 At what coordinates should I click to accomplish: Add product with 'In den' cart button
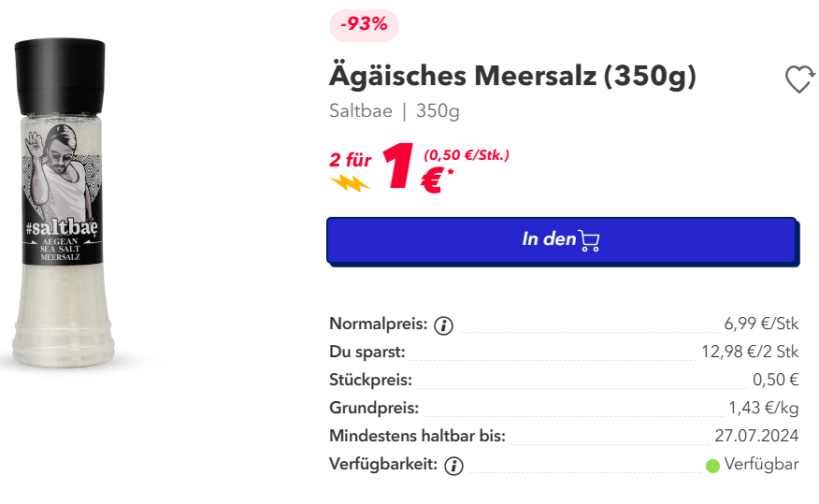(562, 240)
